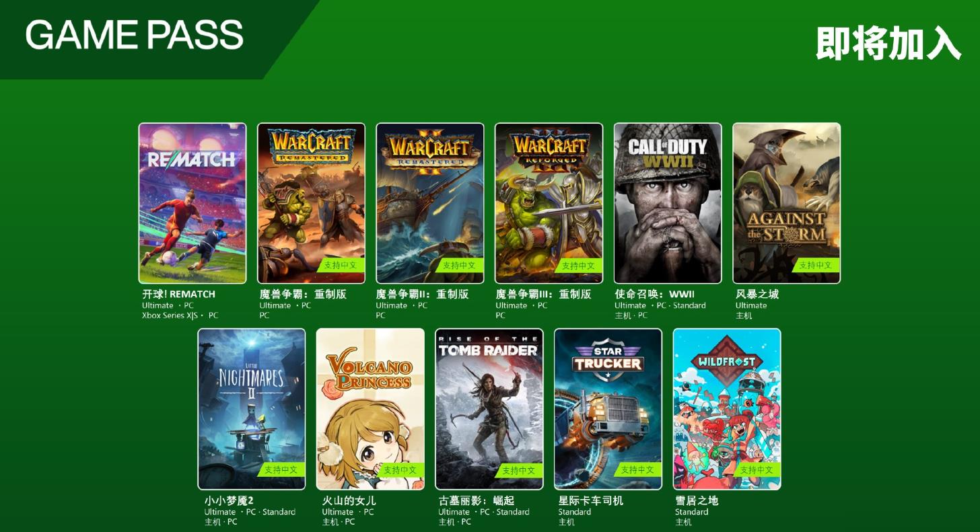Select the Warcraft Remastered cover art
The width and height of the screenshot is (980, 532).
click(x=311, y=203)
